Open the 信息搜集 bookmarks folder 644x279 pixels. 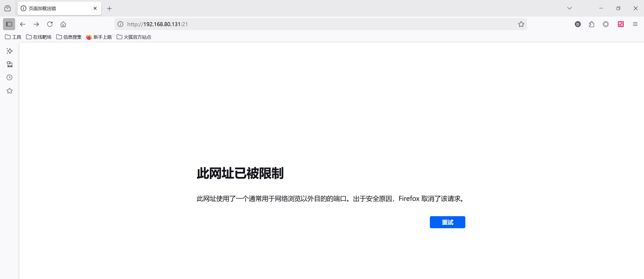(x=69, y=37)
